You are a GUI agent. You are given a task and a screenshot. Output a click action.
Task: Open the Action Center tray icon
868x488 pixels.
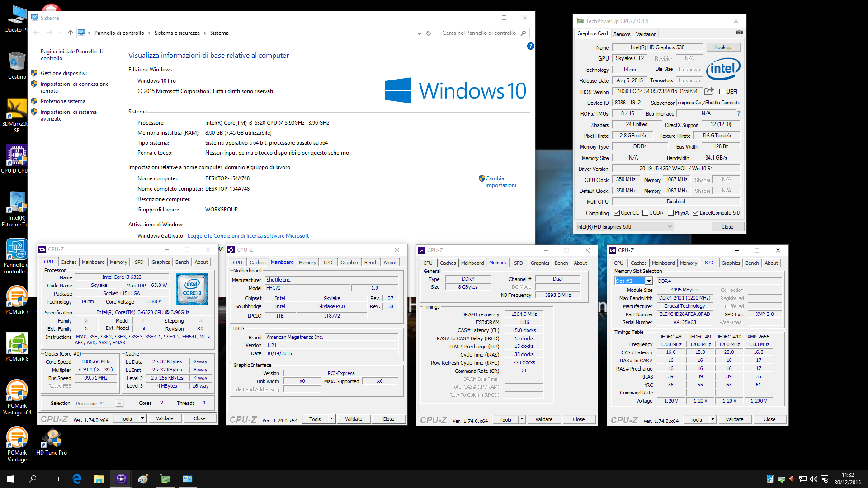[x=825, y=479]
